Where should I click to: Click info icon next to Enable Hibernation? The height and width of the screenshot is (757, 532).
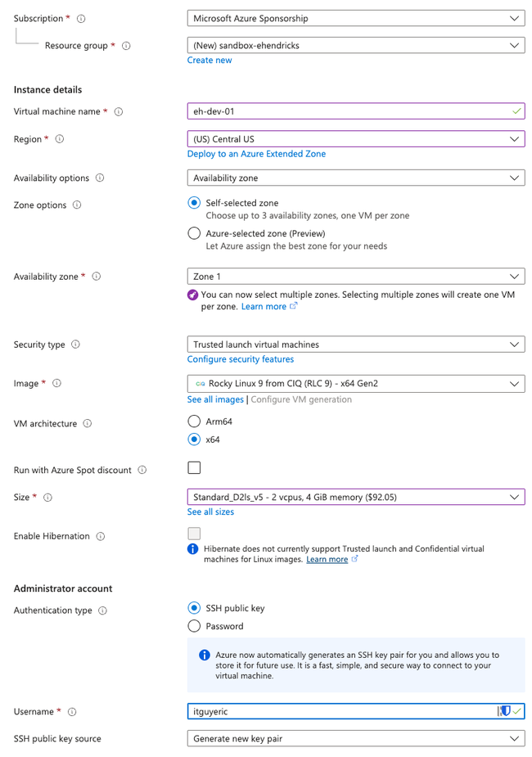[101, 536]
